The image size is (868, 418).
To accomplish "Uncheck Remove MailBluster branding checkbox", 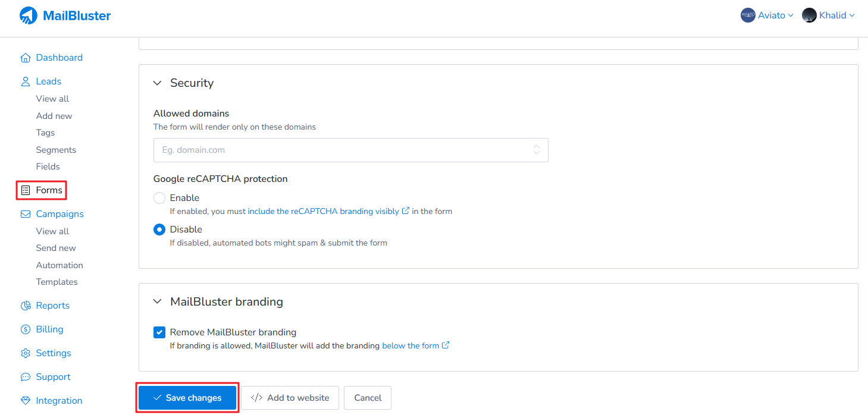I will point(159,332).
